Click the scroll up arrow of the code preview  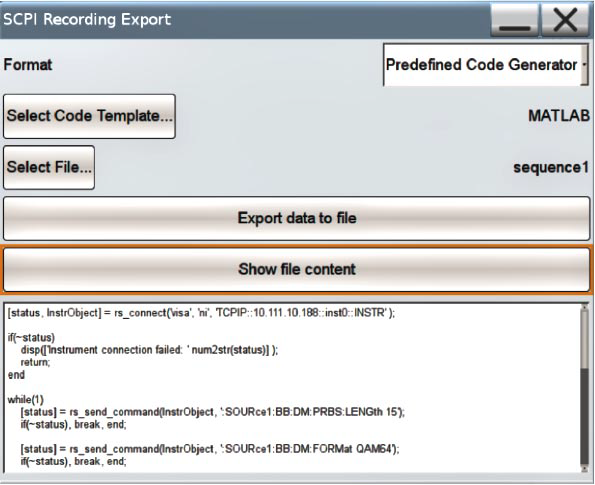[x=584, y=307]
